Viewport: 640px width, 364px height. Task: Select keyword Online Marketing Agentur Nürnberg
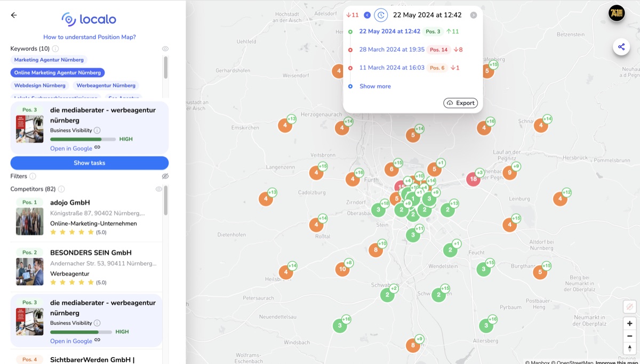click(x=58, y=72)
